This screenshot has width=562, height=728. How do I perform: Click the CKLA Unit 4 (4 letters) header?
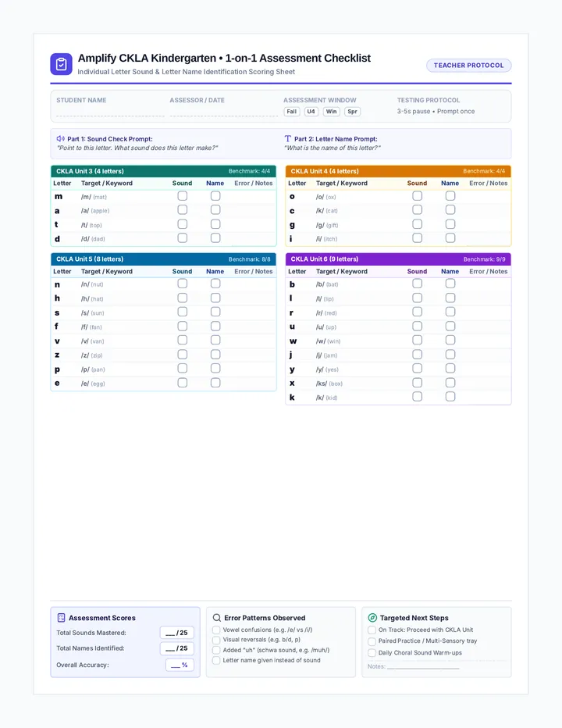(x=398, y=171)
